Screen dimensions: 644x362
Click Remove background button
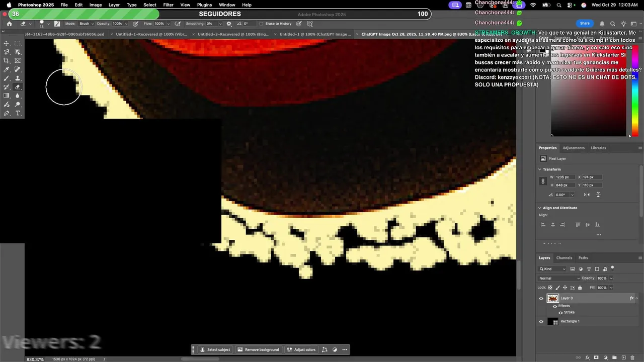[x=258, y=349]
